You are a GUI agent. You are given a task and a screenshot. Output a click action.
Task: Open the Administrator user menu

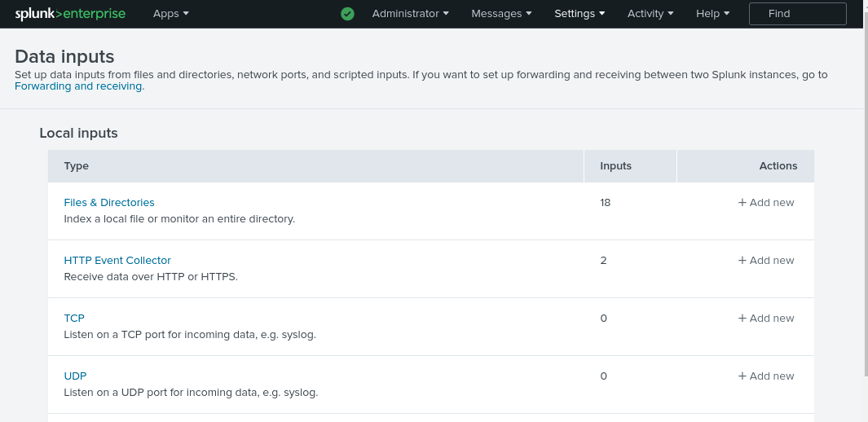pos(410,14)
